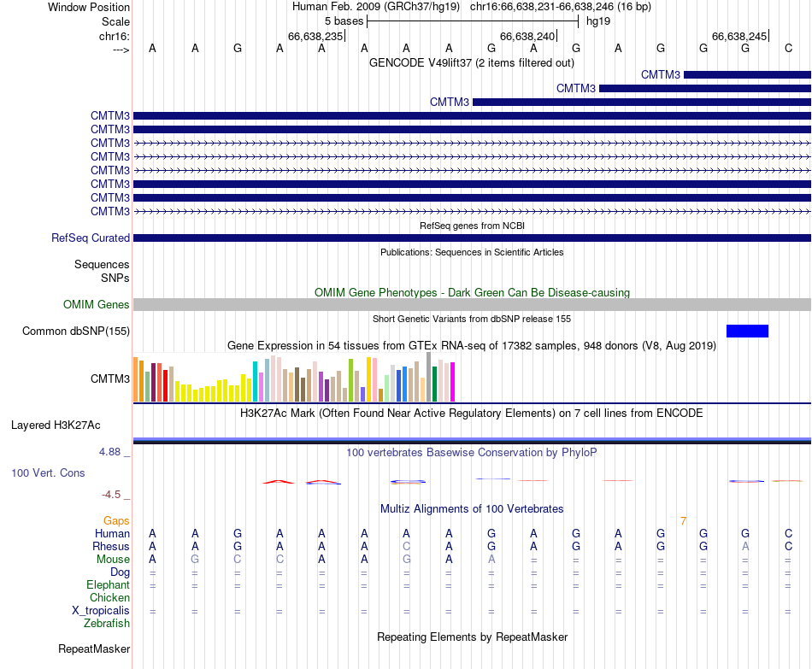Click the 66,638,235 position marker
The width and height of the screenshot is (812, 669).
pyautogui.click(x=315, y=36)
